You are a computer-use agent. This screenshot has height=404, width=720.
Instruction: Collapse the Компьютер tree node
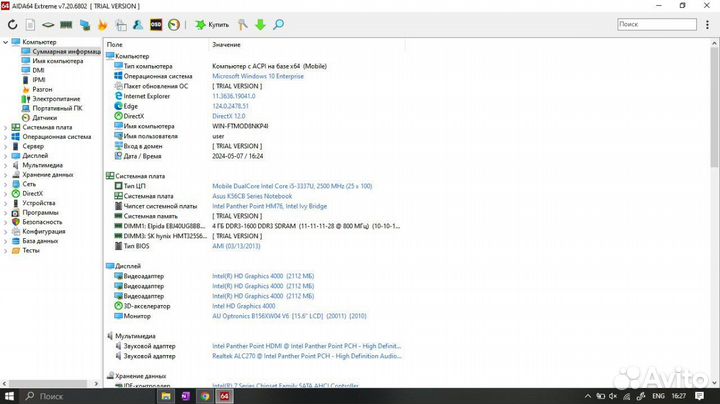point(6,42)
